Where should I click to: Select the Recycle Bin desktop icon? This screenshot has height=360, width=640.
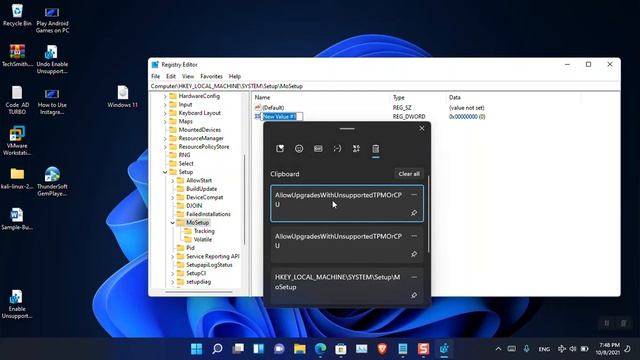click(17, 15)
